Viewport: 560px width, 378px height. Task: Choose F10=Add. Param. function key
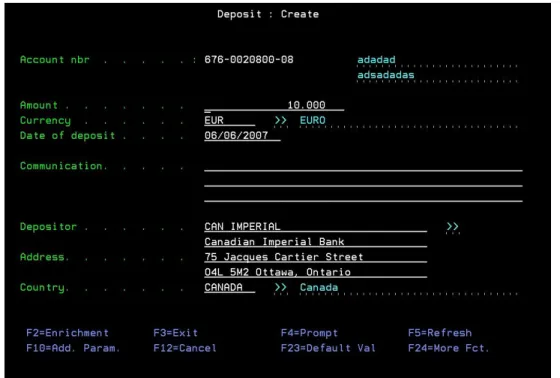click(73, 348)
